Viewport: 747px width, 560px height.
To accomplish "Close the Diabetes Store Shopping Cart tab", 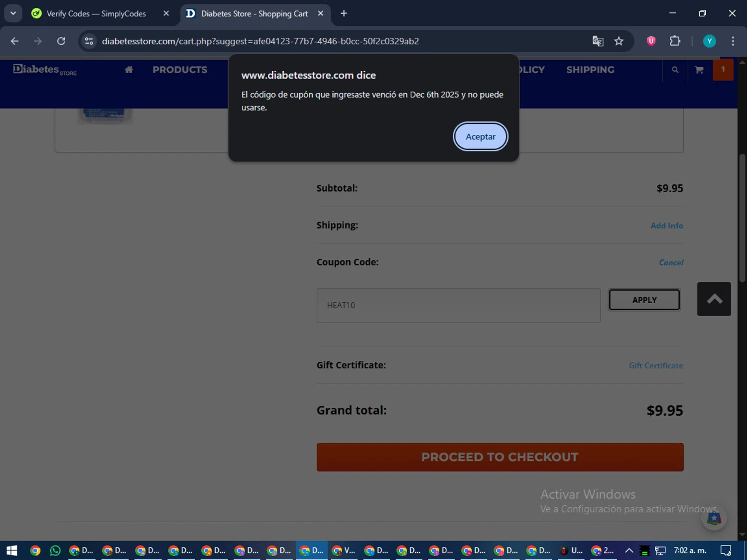I will [321, 13].
